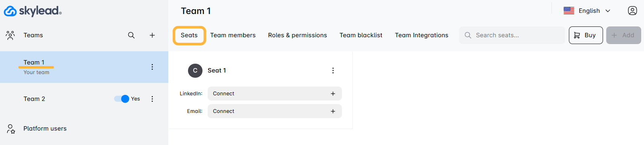The height and width of the screenshot is (145, 644).
Task: Click the US flag icon
Action: point(569,11)
